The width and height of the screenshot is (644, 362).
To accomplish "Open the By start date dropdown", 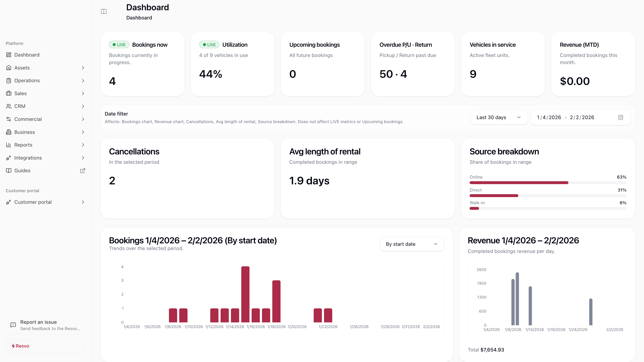I will (x=411, y=244).
